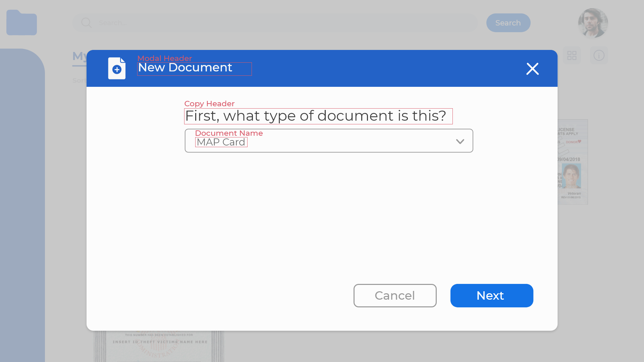Screen dimensions: 644x362
Task: Expand the Document Name dropdown chevron
Action: tap(460, 141)
